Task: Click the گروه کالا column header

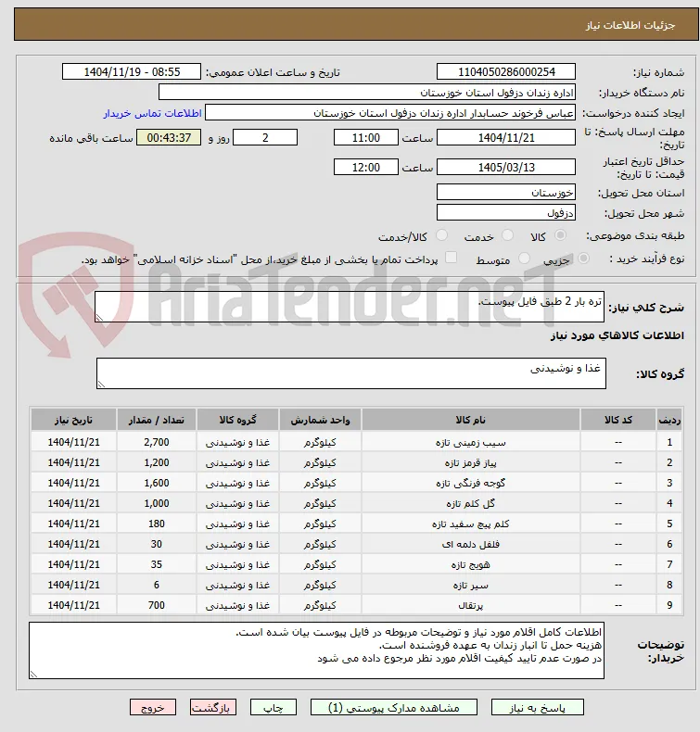Action: point(237,420)
